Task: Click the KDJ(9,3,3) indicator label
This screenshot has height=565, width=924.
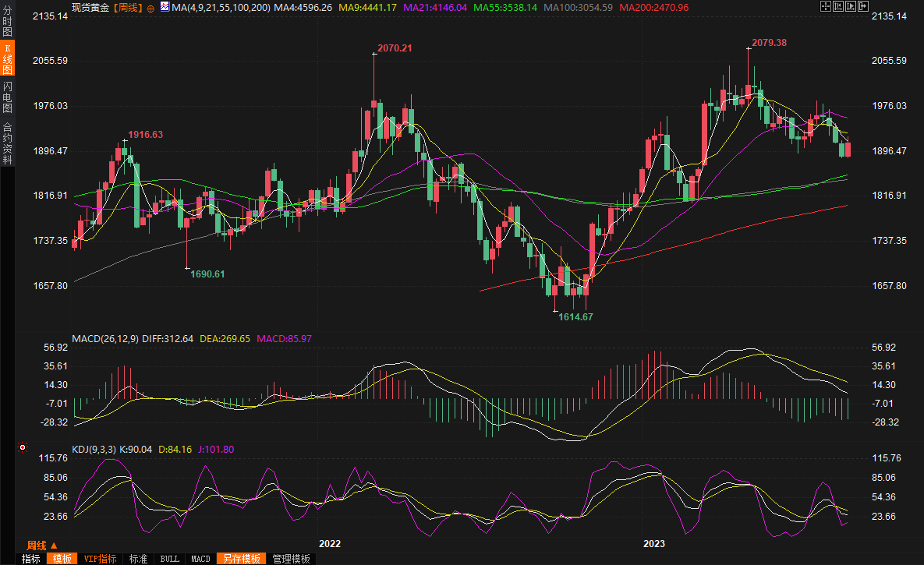Action: (94, 450)
